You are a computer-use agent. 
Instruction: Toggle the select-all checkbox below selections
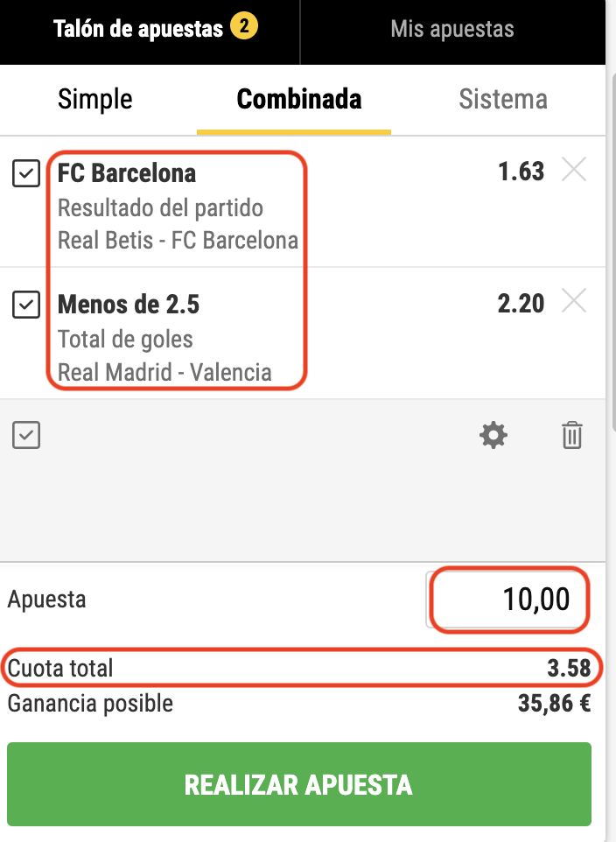point(26,435)
